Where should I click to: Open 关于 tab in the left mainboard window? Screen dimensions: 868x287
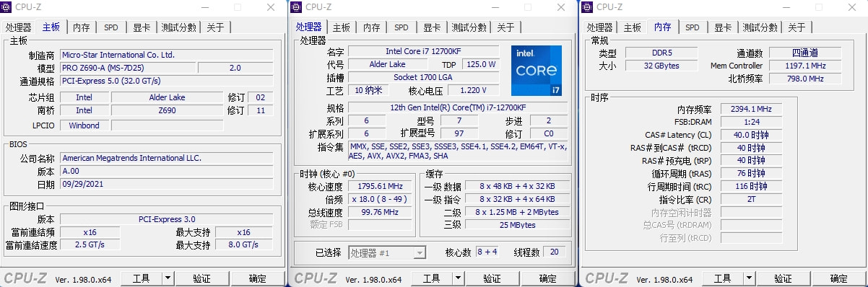tap(215, 27)
